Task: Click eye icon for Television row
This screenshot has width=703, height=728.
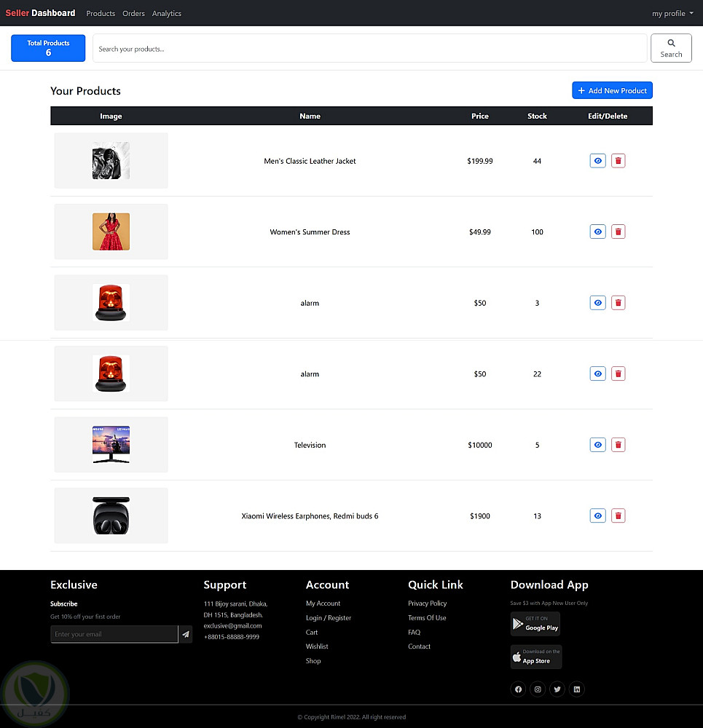Action: click(597, 445)
